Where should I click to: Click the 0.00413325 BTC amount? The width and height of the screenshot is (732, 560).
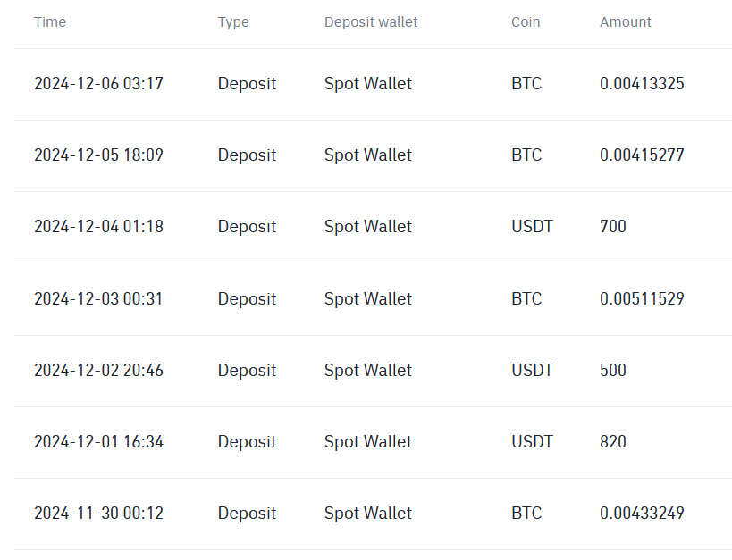[x=642, y=84]
